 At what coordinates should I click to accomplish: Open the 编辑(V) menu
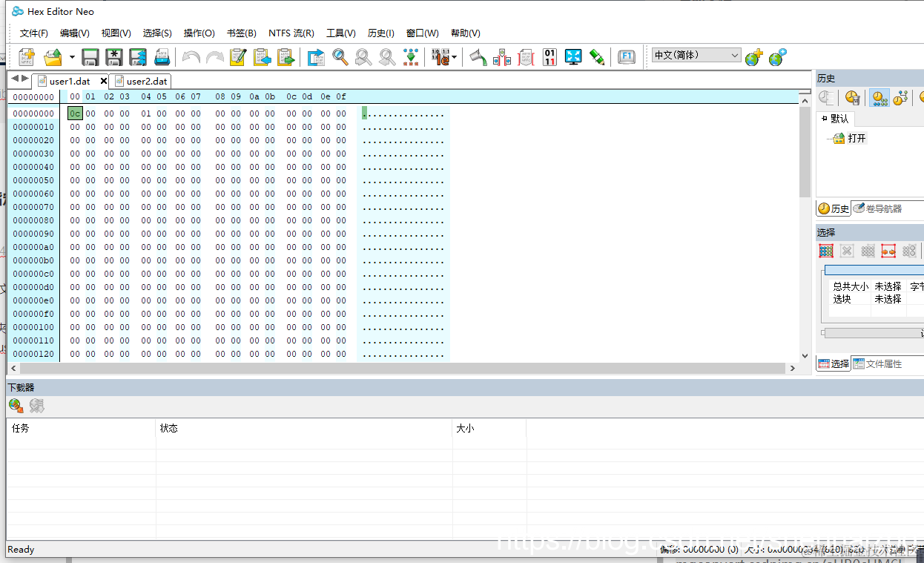75,33
